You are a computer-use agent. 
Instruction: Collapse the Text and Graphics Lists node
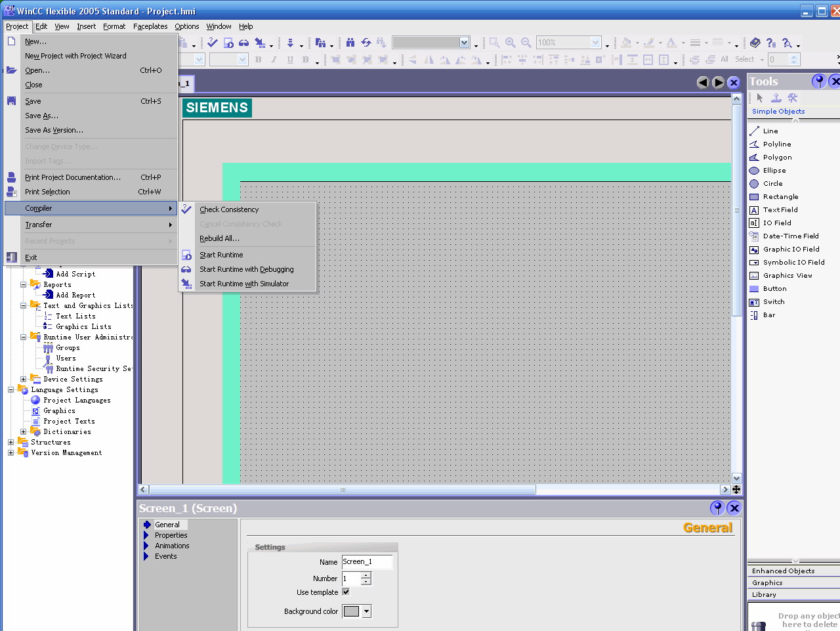pos(24,305)
